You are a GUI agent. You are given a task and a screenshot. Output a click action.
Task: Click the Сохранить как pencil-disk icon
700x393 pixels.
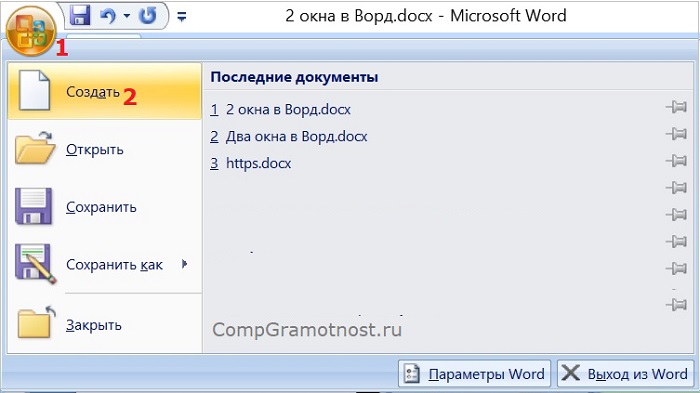(x=36, y=264)
